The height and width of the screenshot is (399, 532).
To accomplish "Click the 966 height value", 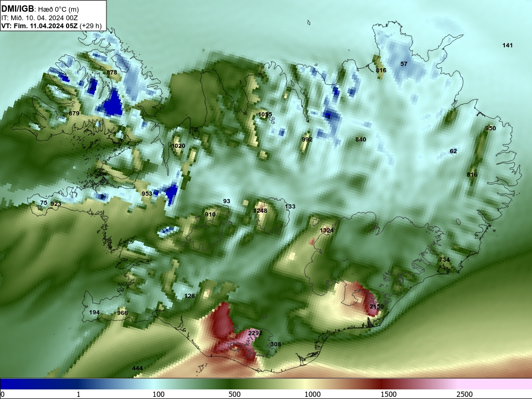I will pyautogui.click(x=122, y=313).
